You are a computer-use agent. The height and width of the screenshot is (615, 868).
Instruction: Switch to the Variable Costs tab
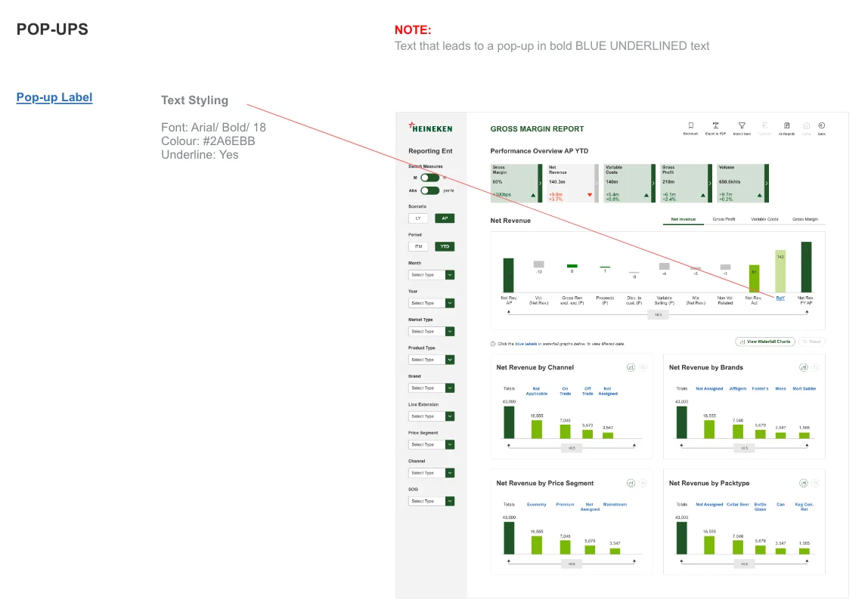click(764, 220)
